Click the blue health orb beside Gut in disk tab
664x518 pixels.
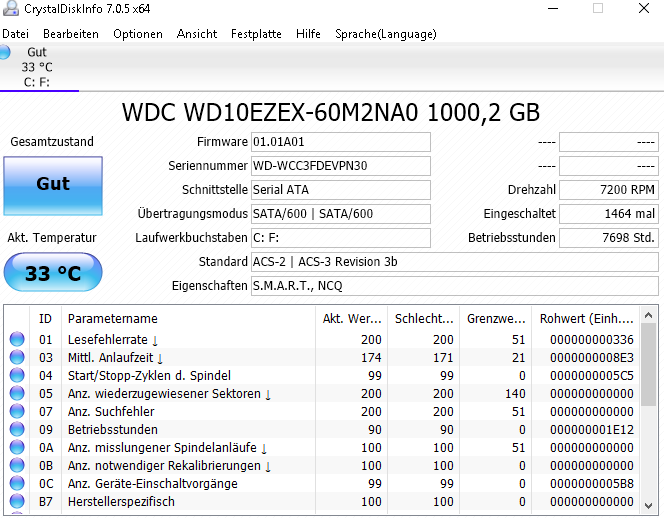[x=5, y=53]
